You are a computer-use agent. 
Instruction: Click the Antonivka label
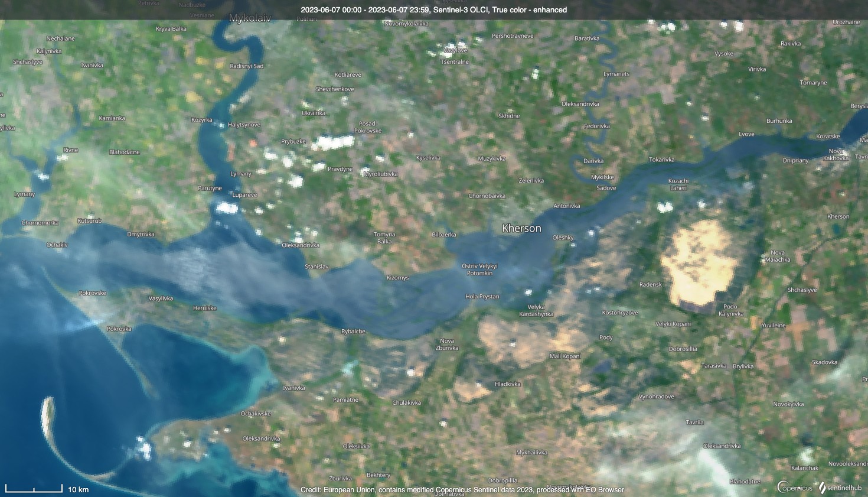566,206
